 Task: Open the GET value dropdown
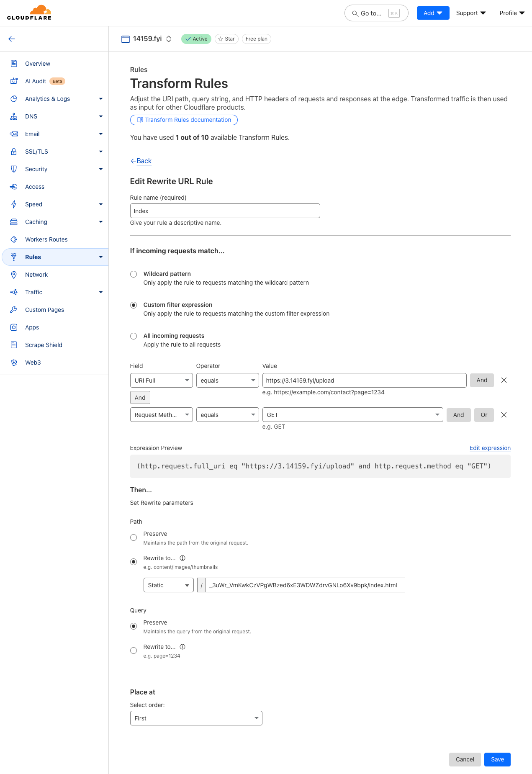352,415
